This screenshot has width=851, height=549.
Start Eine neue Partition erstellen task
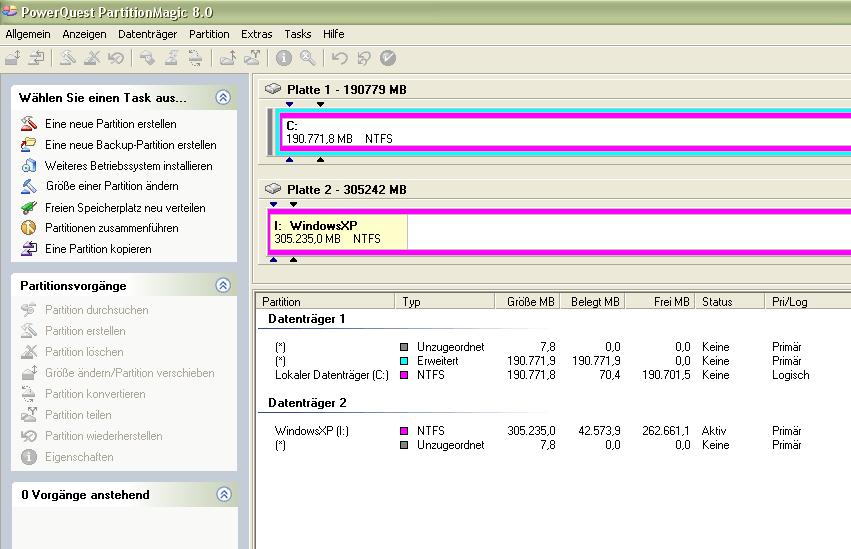point(111,124)
